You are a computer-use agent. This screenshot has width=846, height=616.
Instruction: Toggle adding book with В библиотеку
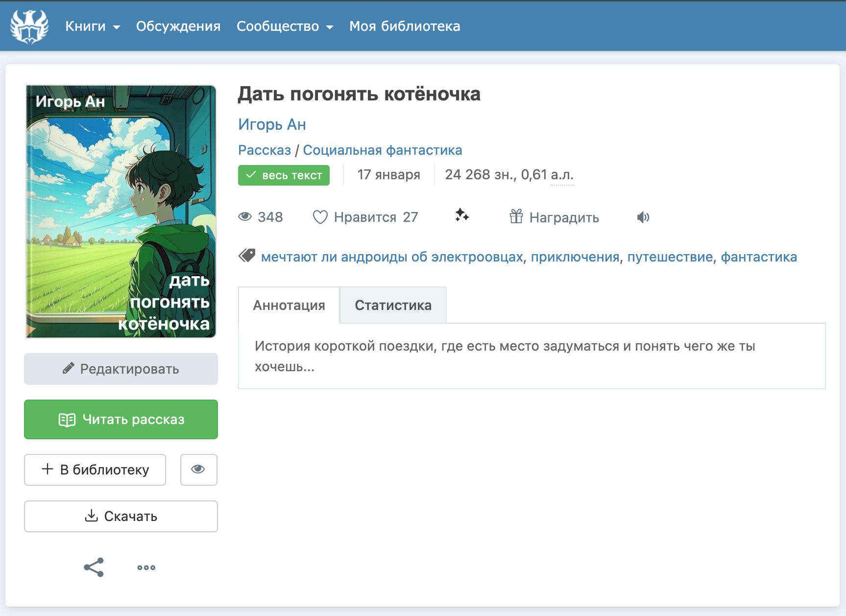point(95,470)
